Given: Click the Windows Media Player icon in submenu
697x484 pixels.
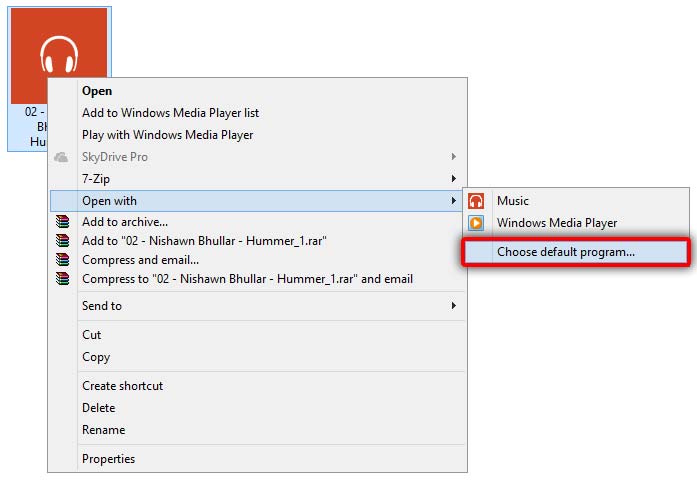Looking at the screenshot, I should coord(476,223).
